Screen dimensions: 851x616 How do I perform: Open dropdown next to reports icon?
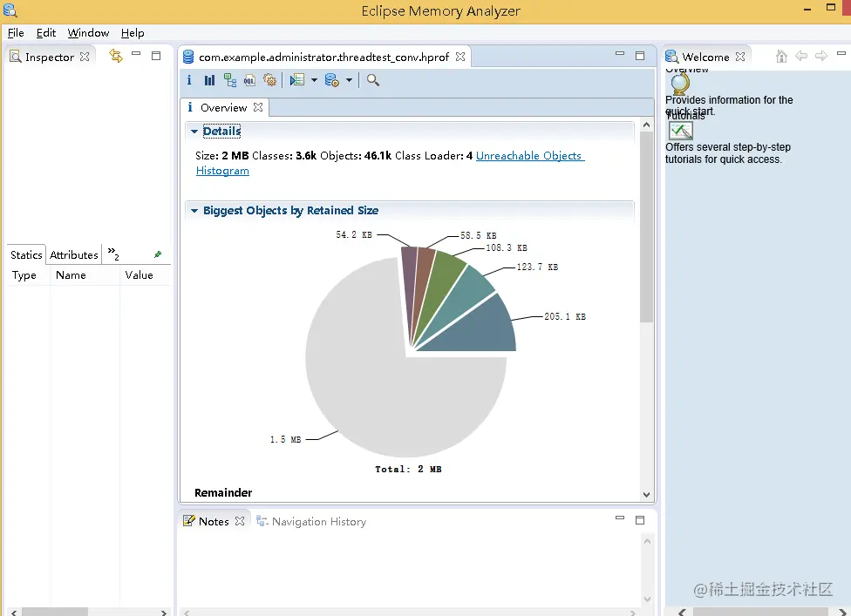point(314,80)
